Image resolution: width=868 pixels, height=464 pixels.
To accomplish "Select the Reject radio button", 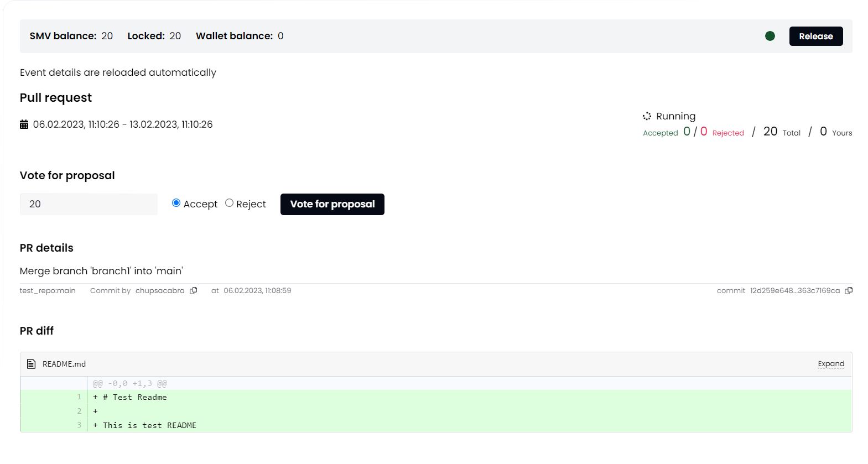I will (229, 203).
